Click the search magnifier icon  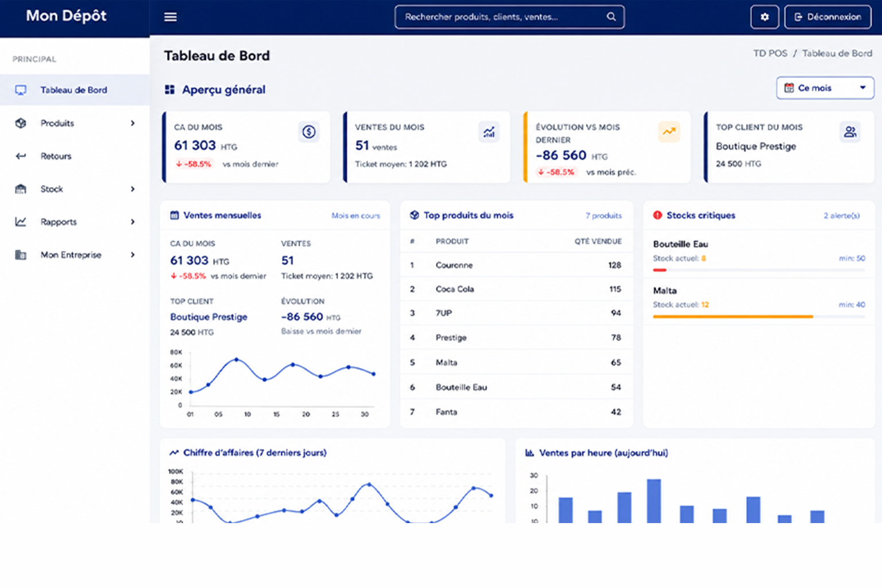tap(611, 17)
